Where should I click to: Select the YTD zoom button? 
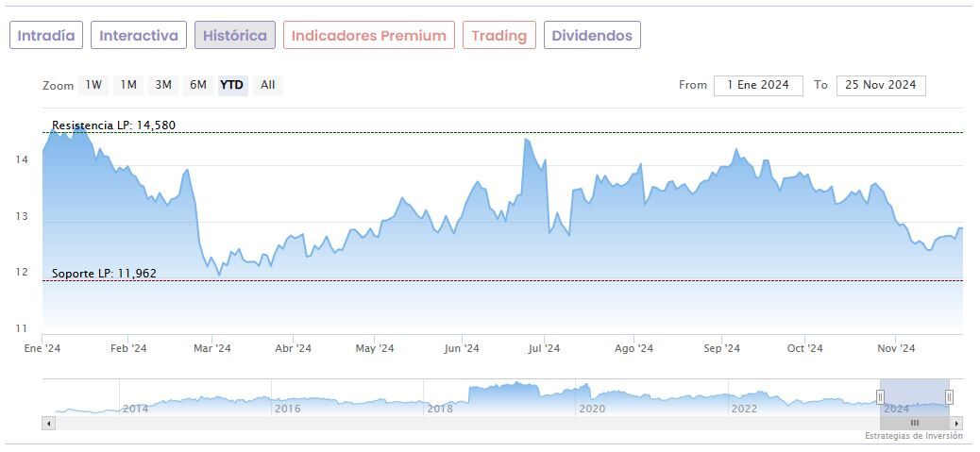[231, 85]
